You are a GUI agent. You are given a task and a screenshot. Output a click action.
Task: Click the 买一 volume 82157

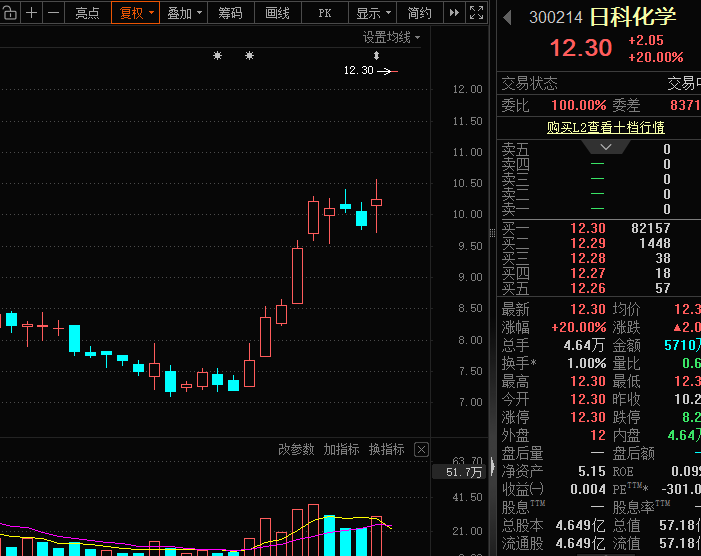[x=650, y=228]
